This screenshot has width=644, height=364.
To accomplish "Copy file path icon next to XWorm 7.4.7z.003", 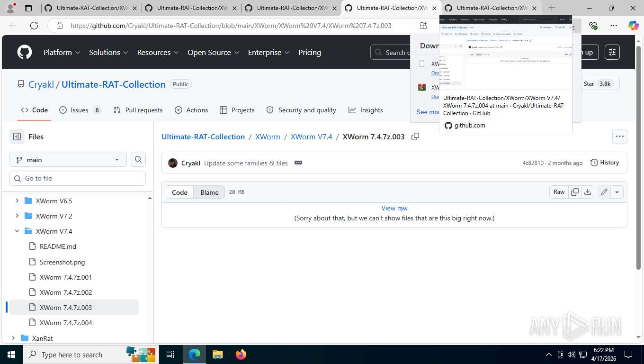I will coord(415,136).
